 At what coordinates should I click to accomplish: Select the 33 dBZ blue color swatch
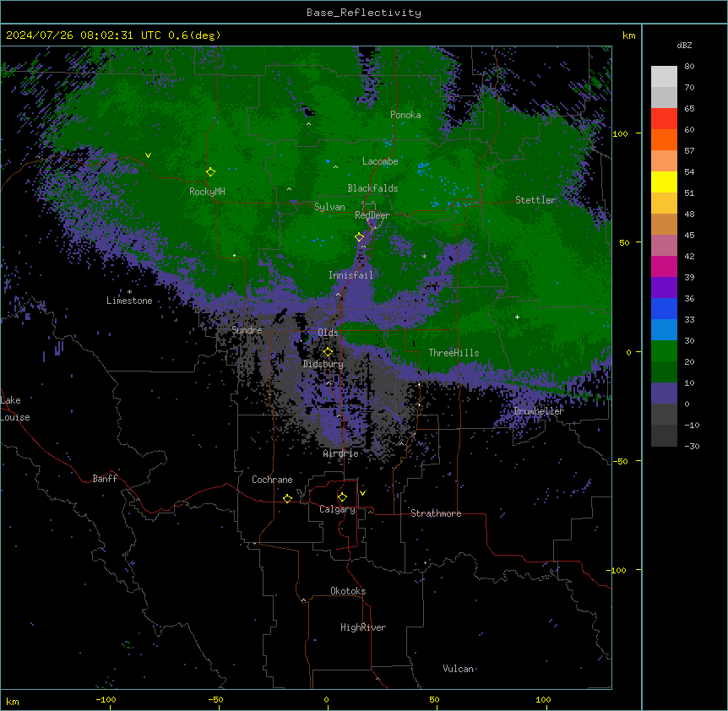coord(664,308)
